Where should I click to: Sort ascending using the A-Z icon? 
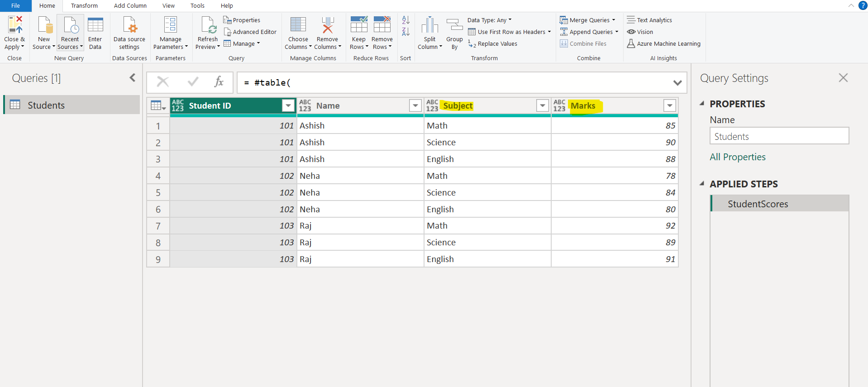[x=405, y=20]
